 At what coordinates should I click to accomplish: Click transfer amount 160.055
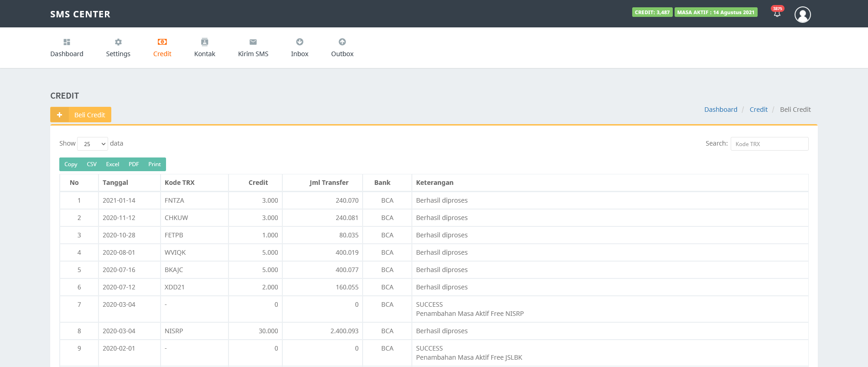[347, 287]
